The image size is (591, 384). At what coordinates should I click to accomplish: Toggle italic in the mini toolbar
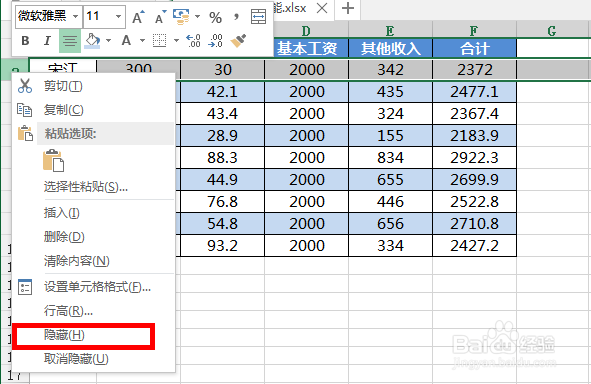47,40
